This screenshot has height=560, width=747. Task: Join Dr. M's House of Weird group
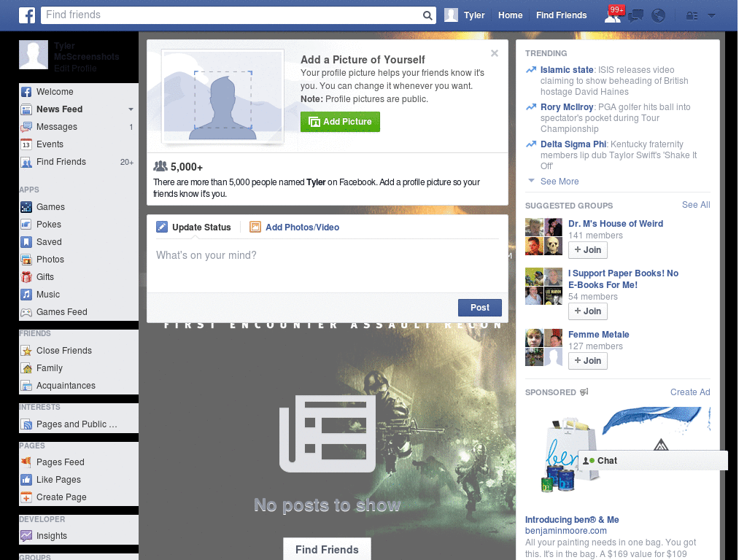(588, 250)
